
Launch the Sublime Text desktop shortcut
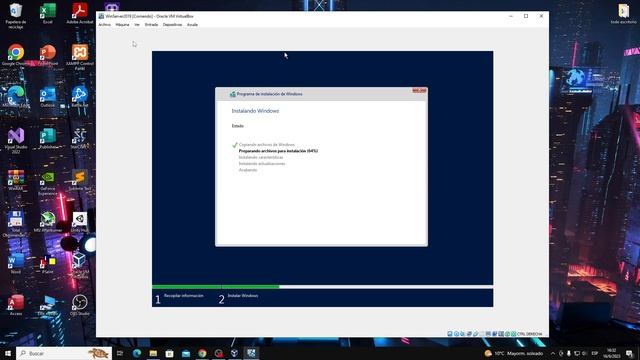click(80, 180)
